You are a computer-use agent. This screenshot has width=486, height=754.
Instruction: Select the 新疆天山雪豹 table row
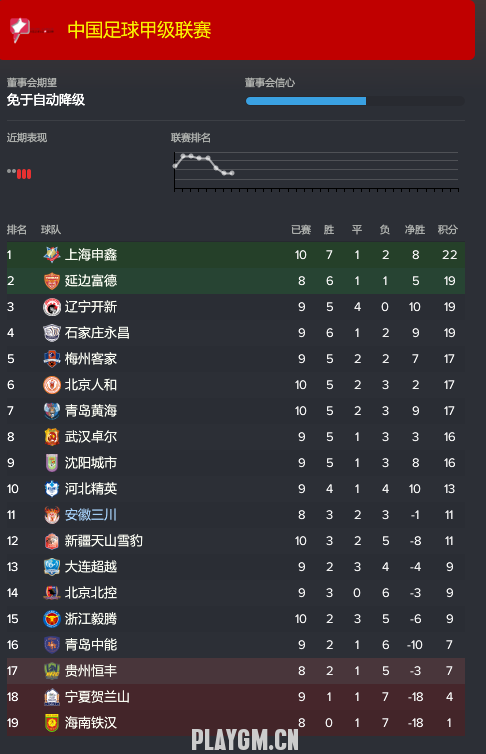coord(236,541)
